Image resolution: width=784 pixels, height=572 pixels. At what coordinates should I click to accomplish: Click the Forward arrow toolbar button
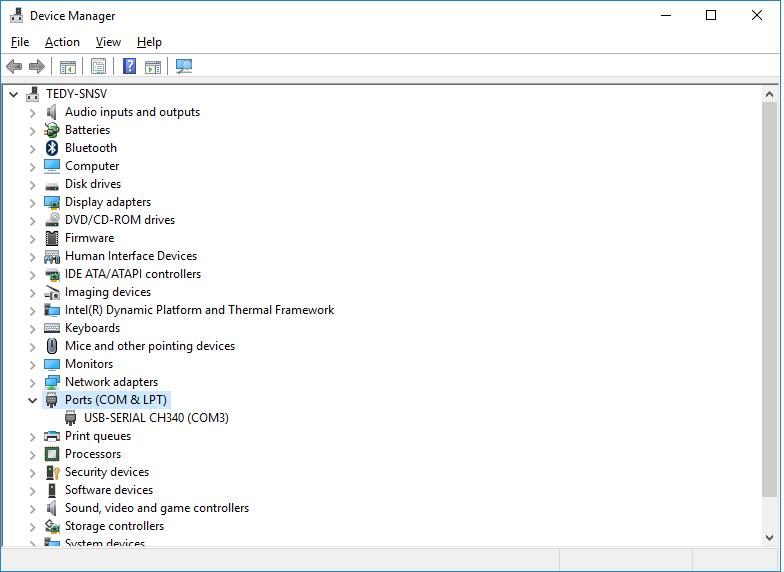point(37,67)
